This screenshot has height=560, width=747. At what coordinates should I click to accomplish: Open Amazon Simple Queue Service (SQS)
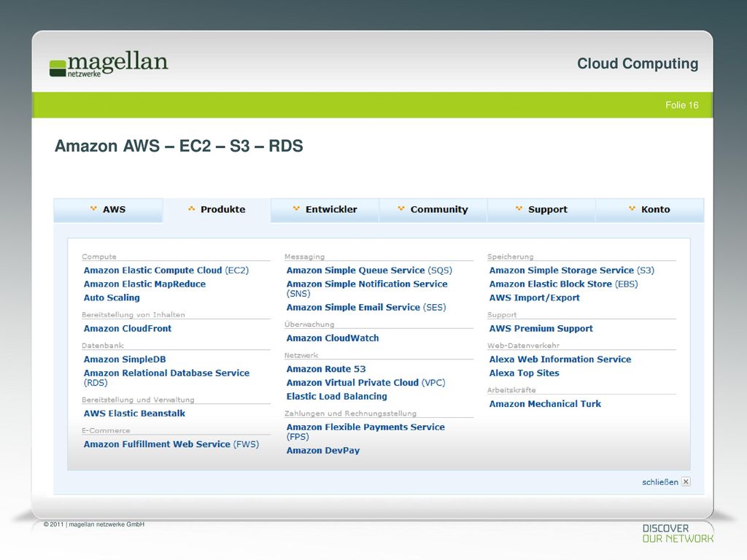click(x=369, y=271)
